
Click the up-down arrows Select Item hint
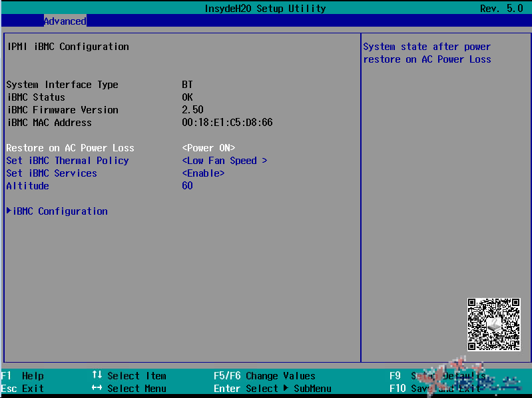pos(129,376)
